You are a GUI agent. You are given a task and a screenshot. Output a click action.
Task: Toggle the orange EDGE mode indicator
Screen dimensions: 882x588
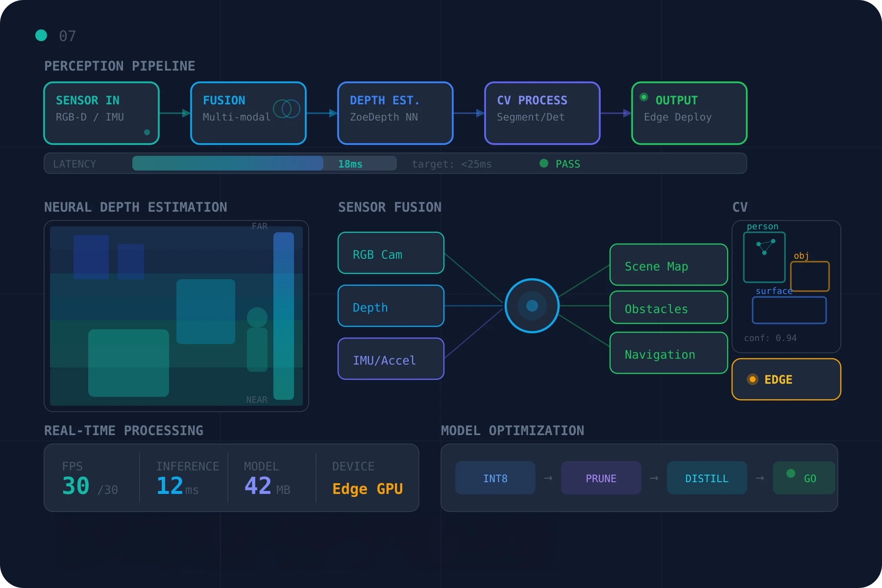point(786,379)
